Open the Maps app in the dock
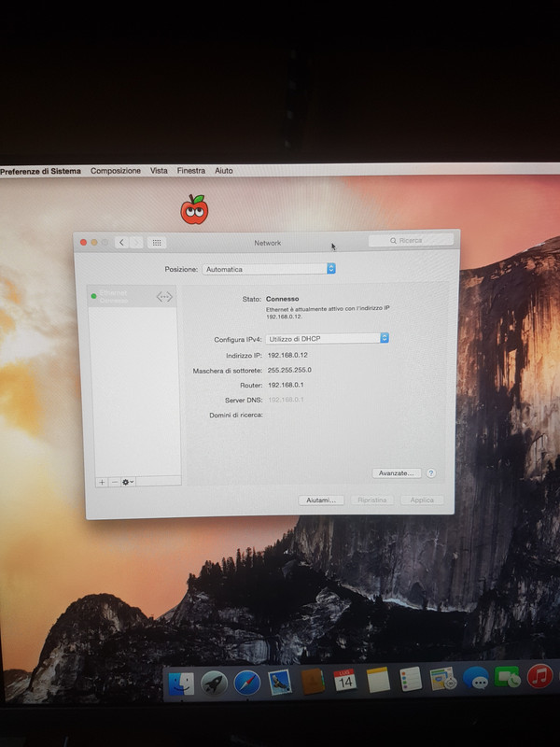The width and height of the screenshot is (560, 747). 442,679
